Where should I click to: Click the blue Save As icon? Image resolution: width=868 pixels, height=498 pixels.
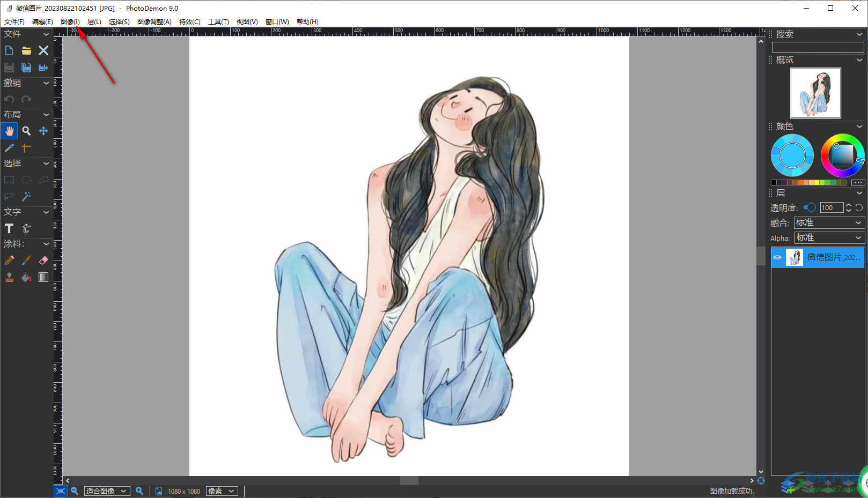tap(26, 68)
